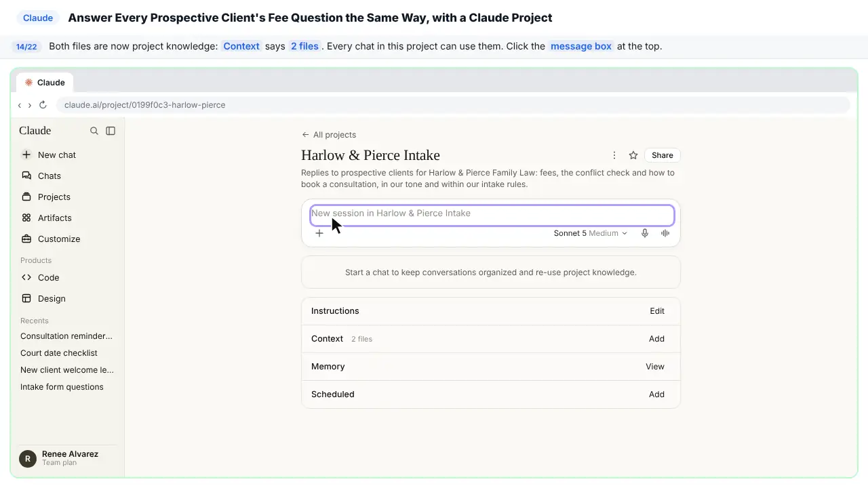Reload the page with the refresh icon

(x=43, y=105)
